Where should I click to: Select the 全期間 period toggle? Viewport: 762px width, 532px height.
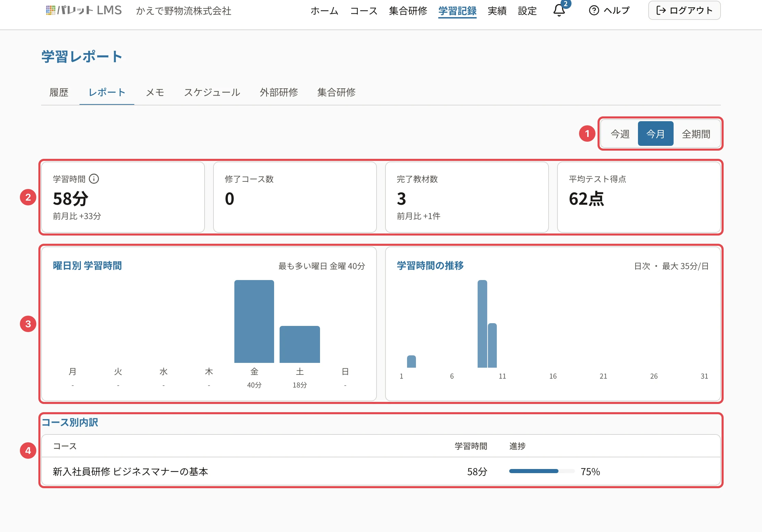point(696,134)
